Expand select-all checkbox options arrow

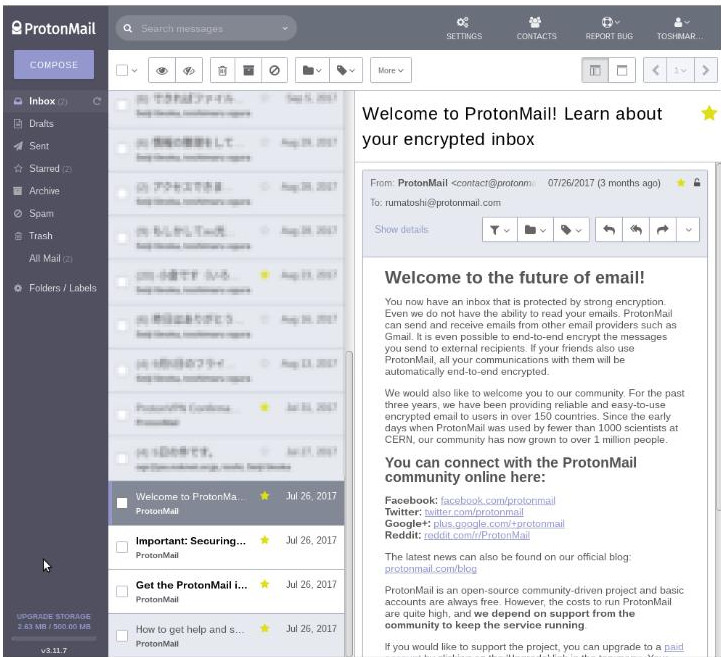coord(134,71)
